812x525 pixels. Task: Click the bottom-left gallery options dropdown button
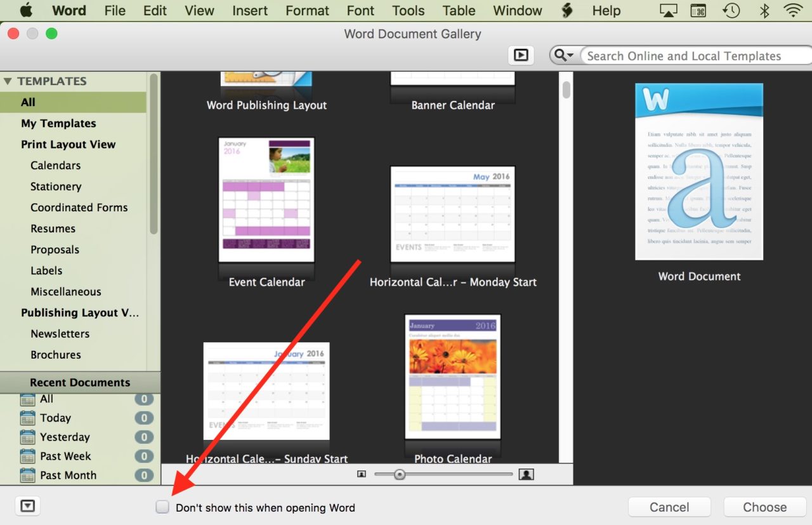[27, 506]
